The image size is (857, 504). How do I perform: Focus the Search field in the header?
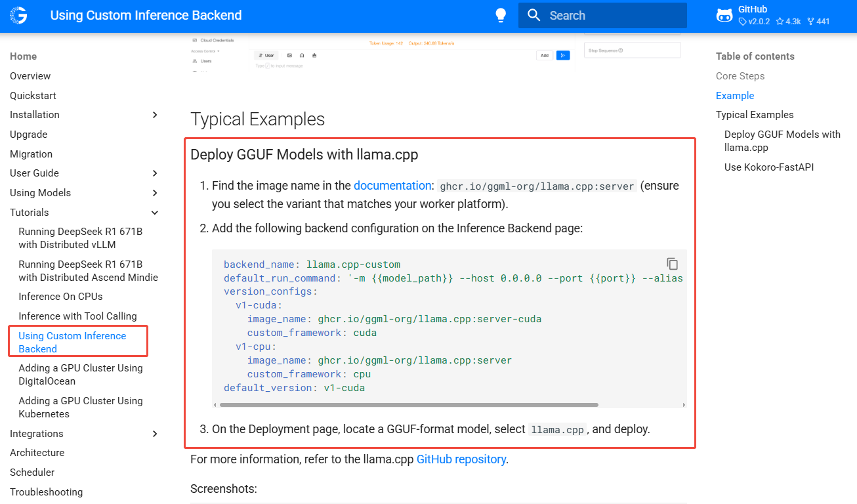tap(602, 16)
